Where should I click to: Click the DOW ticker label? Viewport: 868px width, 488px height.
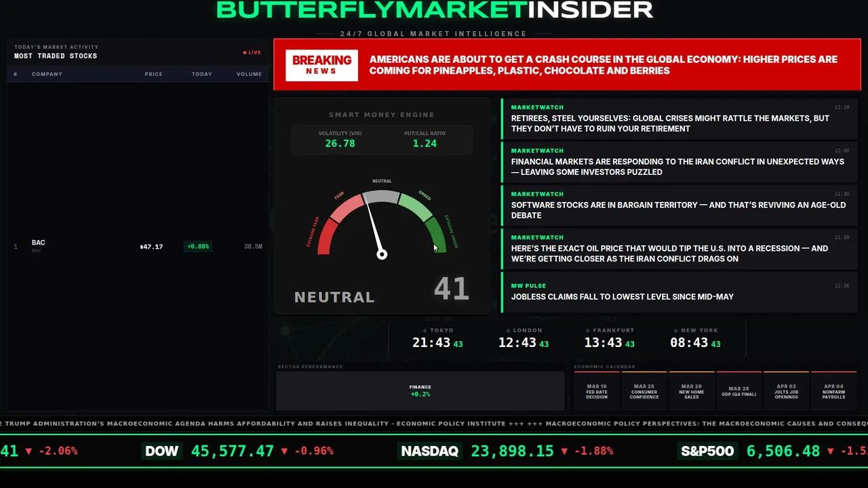(162, 451)
